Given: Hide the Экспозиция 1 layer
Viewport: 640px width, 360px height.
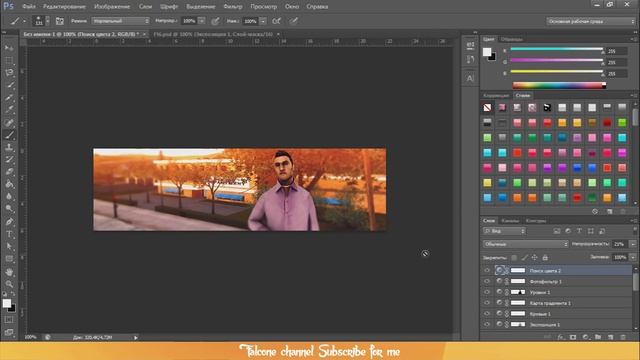Looking at the screenshot, I should click(487, 324).
